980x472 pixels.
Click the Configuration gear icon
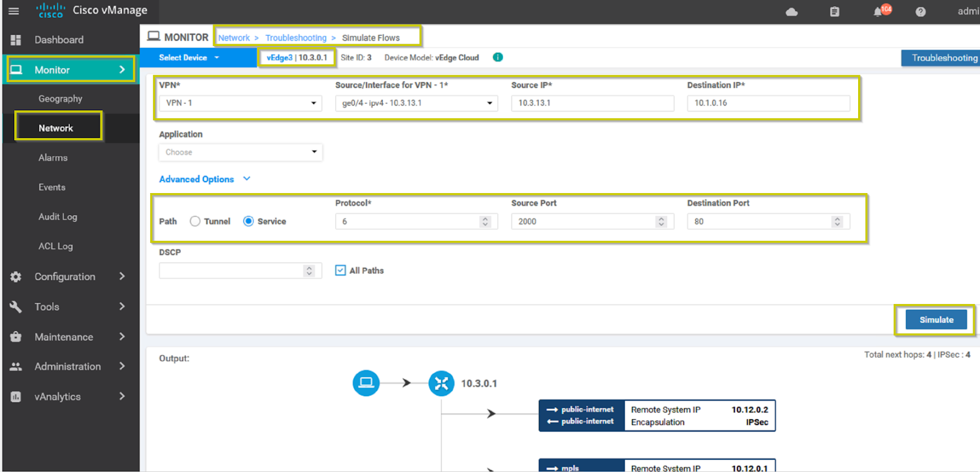(x=16, y=277)
